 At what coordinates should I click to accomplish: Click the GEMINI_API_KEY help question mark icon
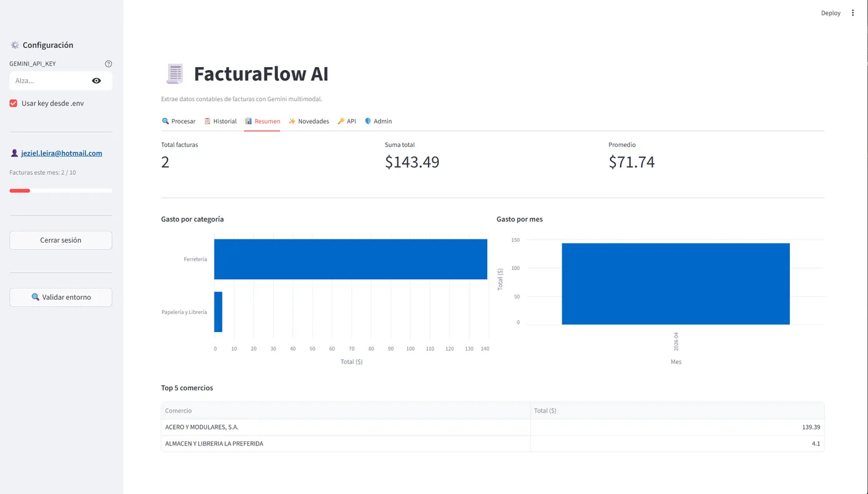point(108,64)
